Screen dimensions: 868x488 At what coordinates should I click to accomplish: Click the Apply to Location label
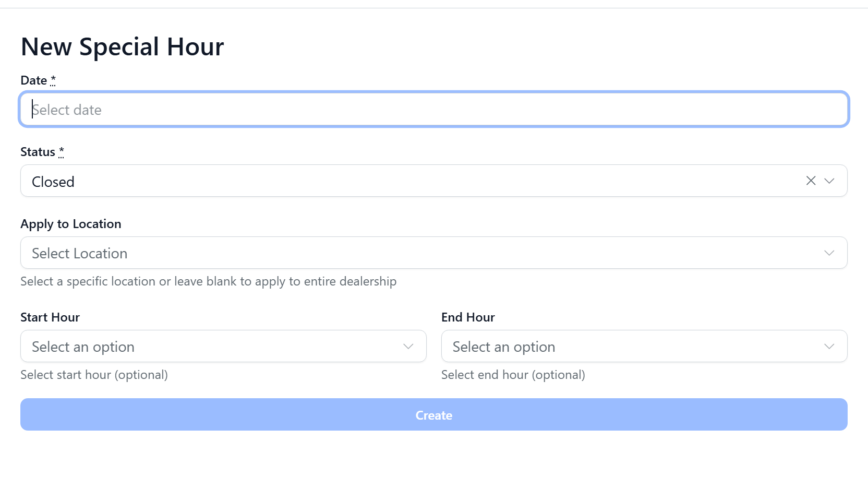click(71, 224)
